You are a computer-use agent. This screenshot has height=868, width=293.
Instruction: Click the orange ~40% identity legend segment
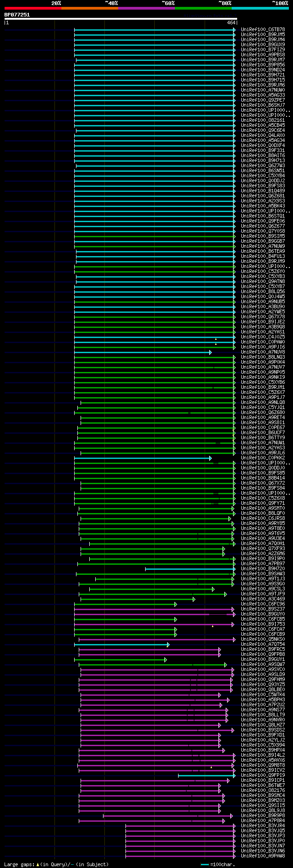[90, 8]
